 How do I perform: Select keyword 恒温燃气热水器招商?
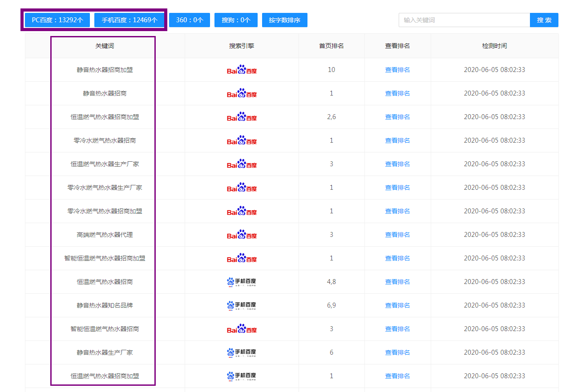click(105, 282)
